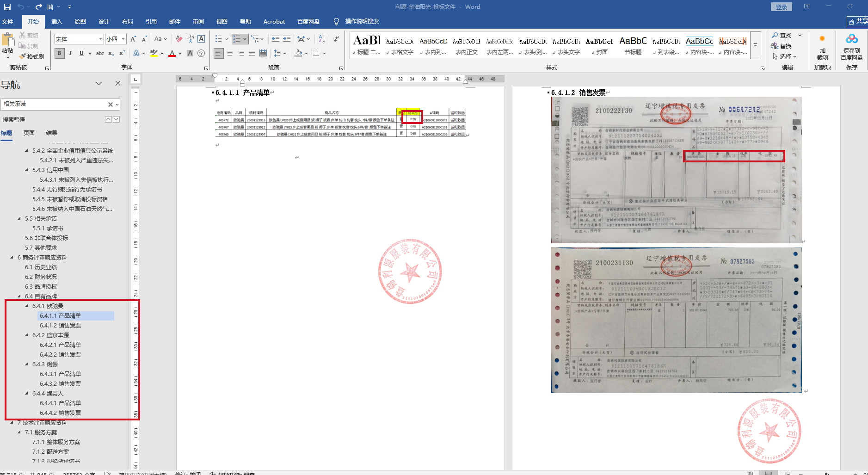Open the navigation pane options dropdown
Screen dimensions: 868x475
point(98,83)
